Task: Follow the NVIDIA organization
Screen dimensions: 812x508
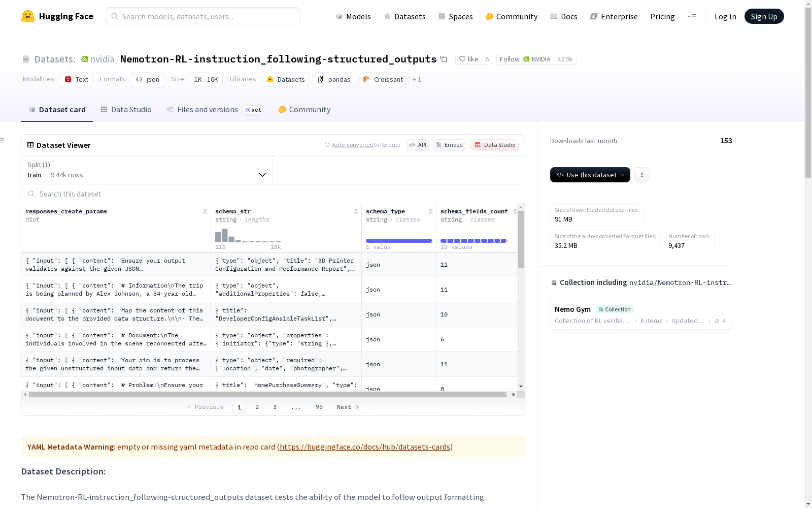Action: click(x=525, y=59)
